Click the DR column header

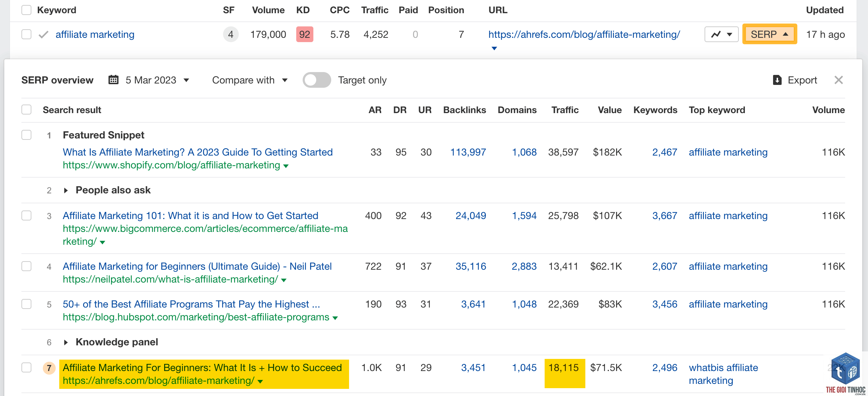tap(400, 110)
